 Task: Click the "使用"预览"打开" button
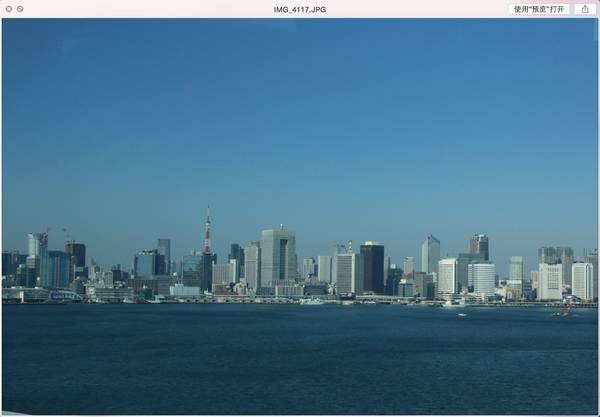539,9
